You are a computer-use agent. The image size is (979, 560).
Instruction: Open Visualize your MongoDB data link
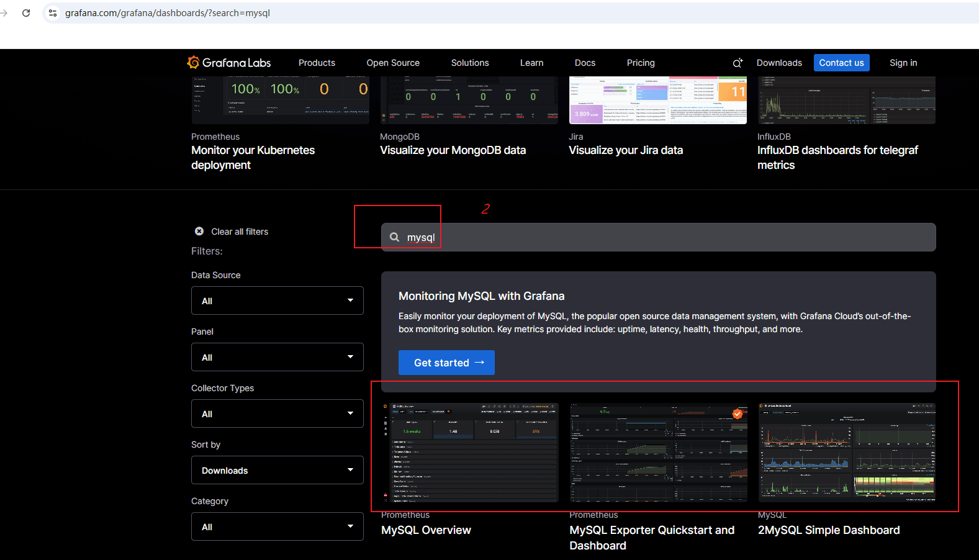[x=453, y=150]
